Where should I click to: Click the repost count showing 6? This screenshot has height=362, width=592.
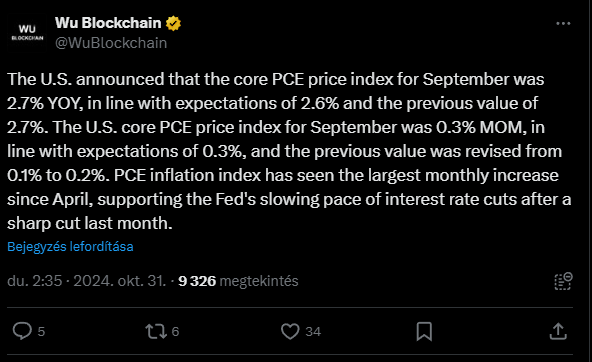(175, 331)
